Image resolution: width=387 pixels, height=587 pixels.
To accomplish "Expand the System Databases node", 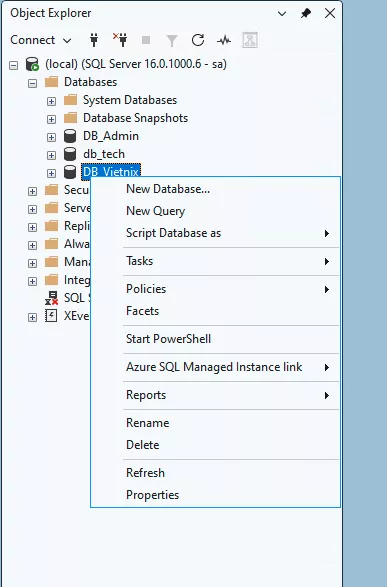I will click(x=51, y=101).
